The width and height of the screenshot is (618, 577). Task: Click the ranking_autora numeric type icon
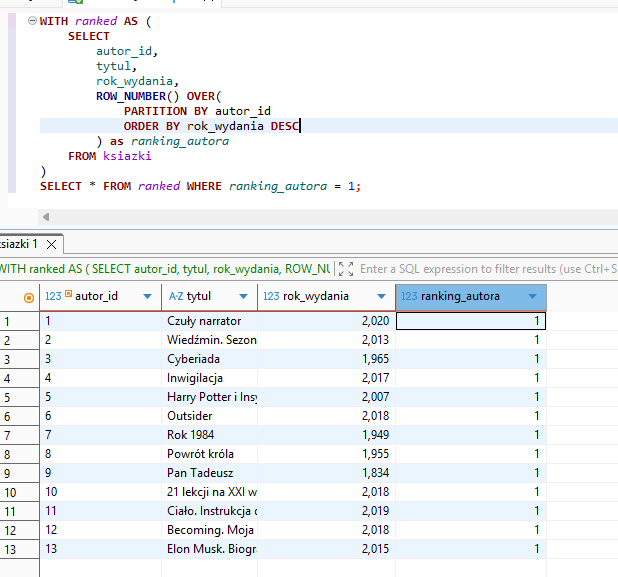pyautogui.click(x=408, y=297)
